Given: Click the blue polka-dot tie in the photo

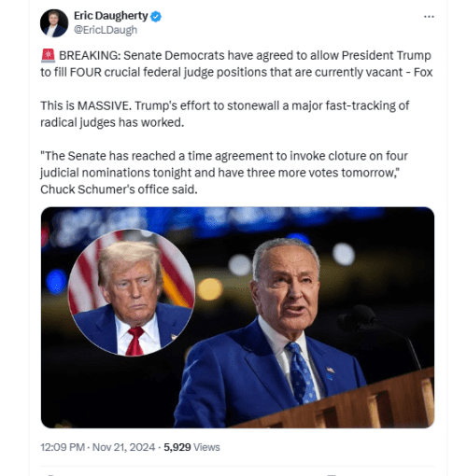Looking at the screenshot, I should pyautogui.click(x=301, y=371).
